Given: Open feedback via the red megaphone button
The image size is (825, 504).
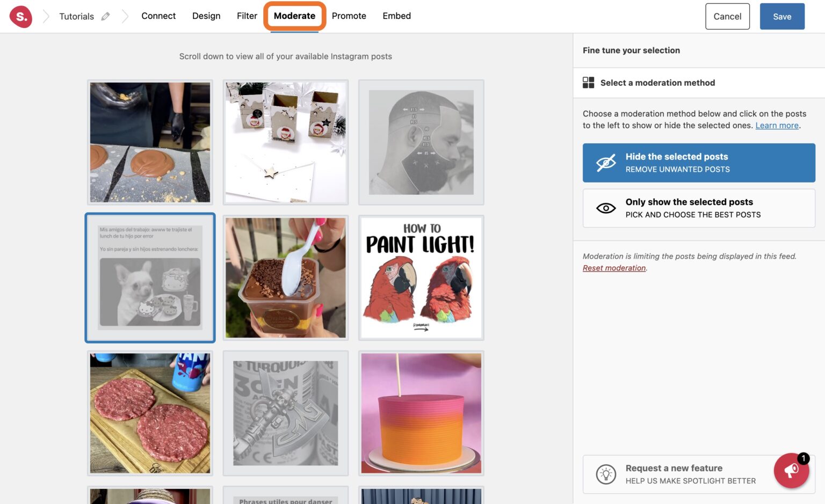Looking at the screenshot, I should pos(791,471).
